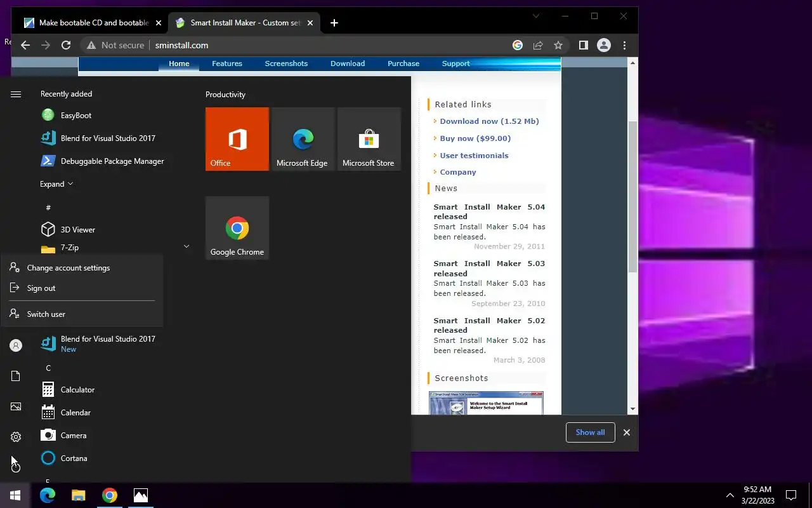The image size is (812, 508).
Task: Click the Show all downloads button
Action: [x=590, y=432]
